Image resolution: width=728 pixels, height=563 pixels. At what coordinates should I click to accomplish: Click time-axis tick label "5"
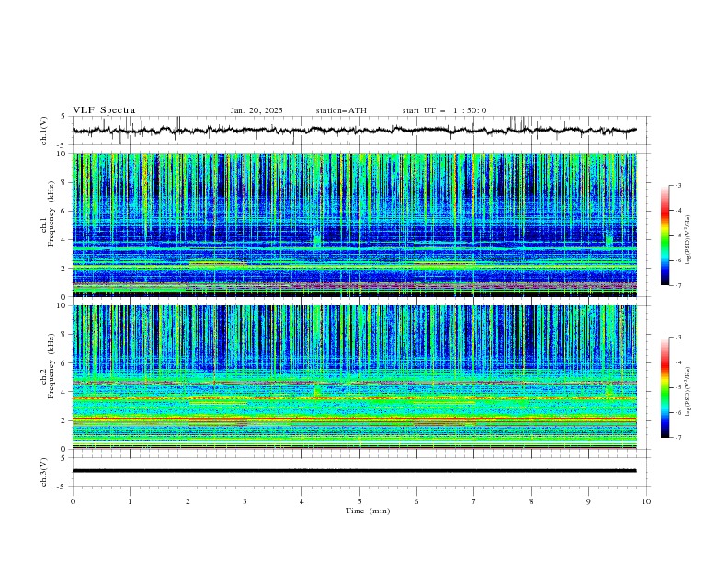pos(359,501)
